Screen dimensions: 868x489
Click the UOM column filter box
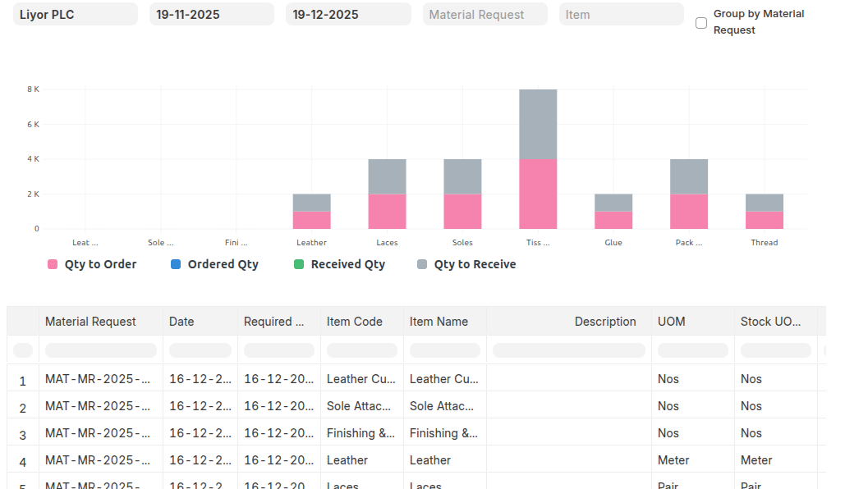coord(692,350)
